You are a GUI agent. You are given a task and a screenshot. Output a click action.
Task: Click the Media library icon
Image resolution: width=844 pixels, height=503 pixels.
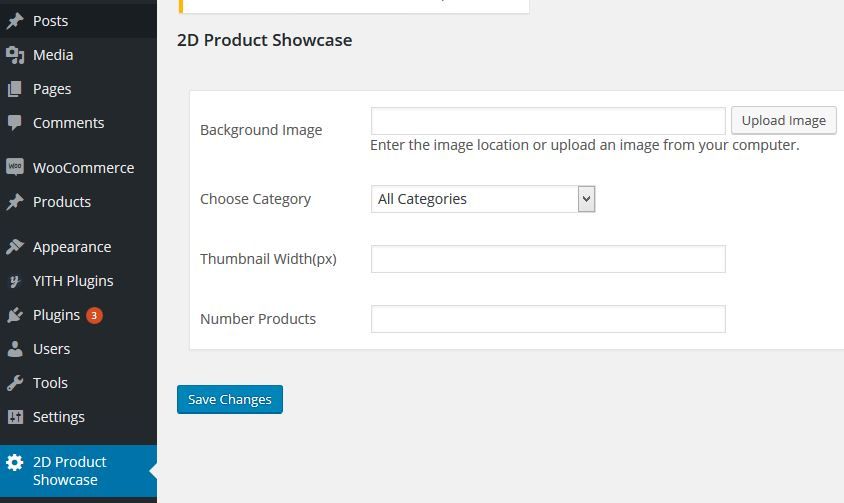click(15, 55)
